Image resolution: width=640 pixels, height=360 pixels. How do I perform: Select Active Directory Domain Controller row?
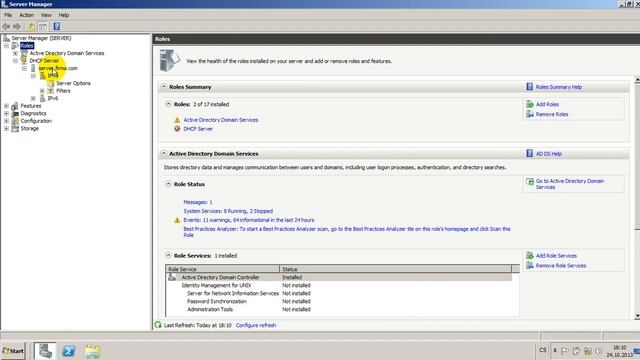tap(339, 277)
